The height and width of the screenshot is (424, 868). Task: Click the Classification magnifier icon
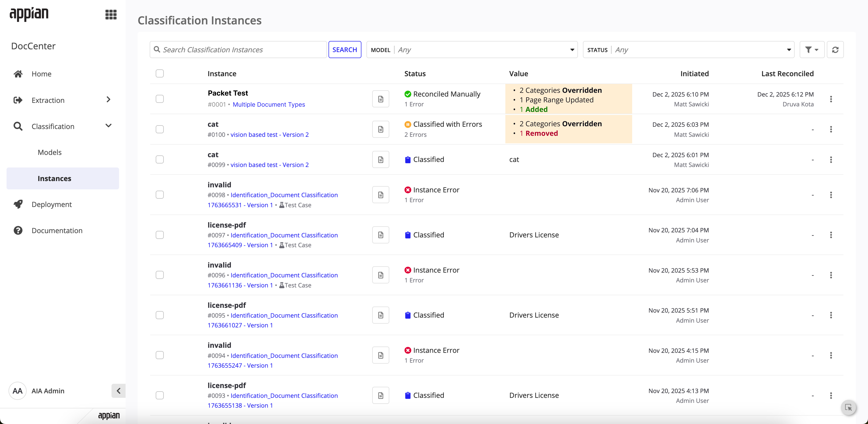pyautogui.click(x=18, y=126)
